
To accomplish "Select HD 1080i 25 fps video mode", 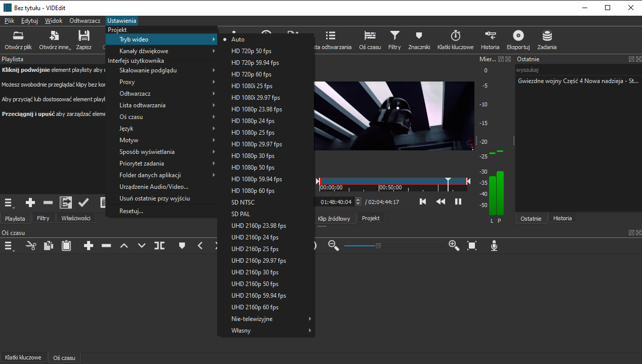I will click(x=266, y=86).
